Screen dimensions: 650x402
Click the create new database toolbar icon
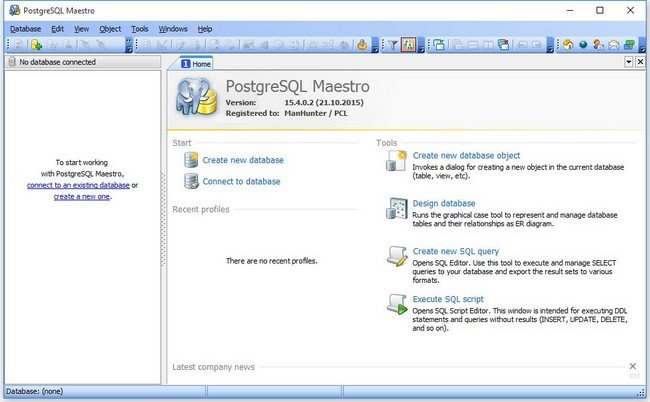point(36,45)
